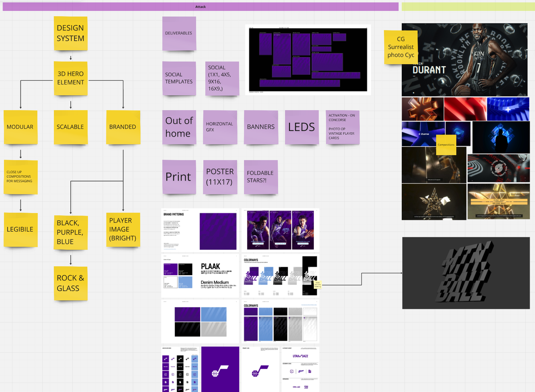Click the SOCIAL TEMPLATES sticky note
535x392 pixels.
point(179,78)
